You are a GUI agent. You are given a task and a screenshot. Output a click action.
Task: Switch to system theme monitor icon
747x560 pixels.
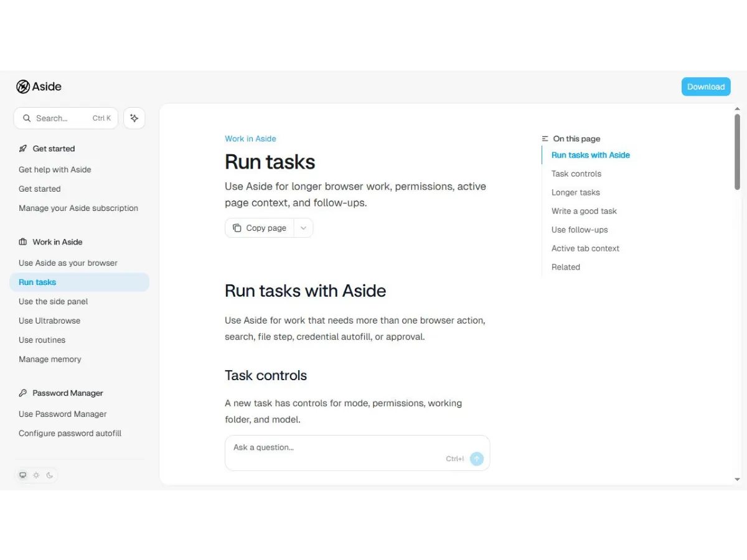coord(23,475)
